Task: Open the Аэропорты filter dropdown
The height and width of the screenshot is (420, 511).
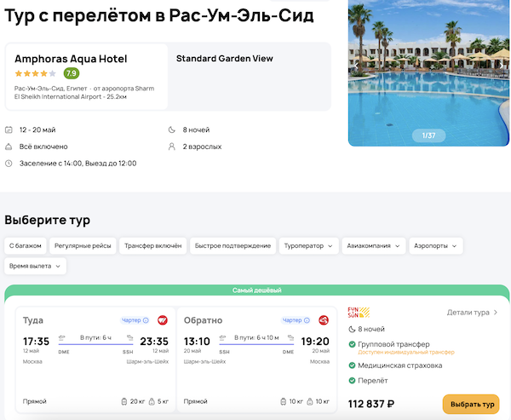Action: point(438,245)
